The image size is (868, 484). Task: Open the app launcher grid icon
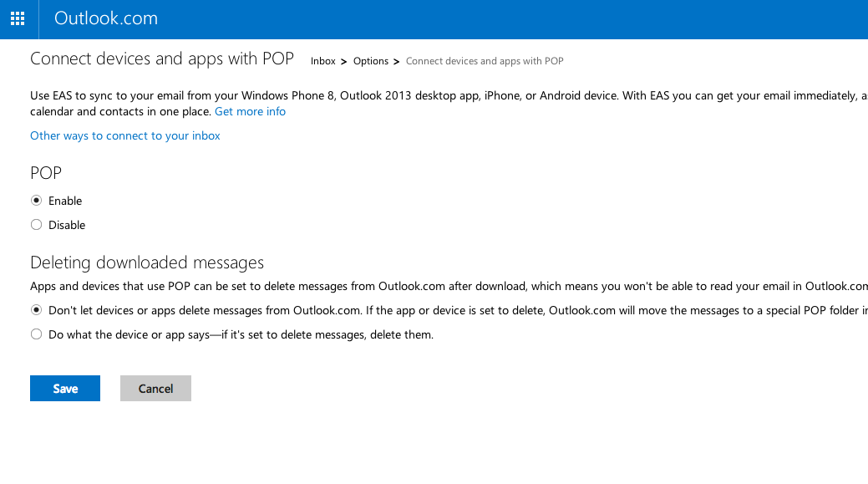tap(18, 19)
